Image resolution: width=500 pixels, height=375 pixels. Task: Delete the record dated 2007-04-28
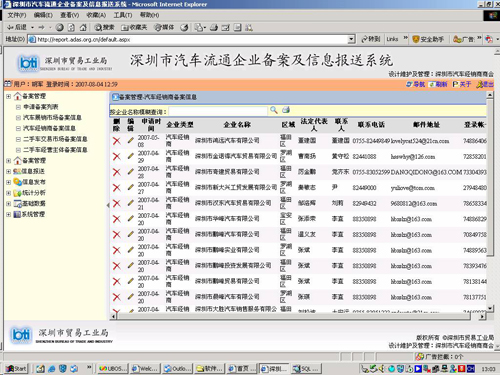click(x=117, y=172)
